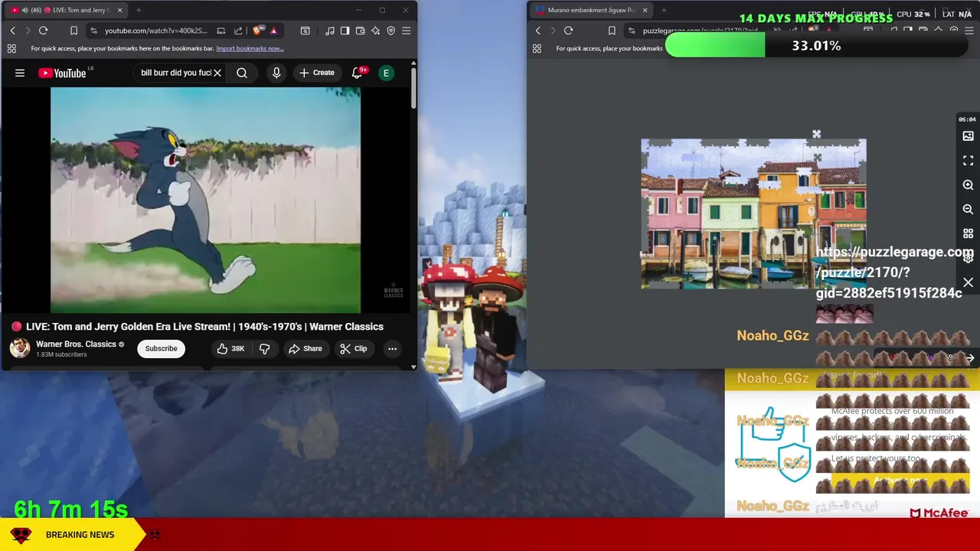Click the McAfee logo in the notification
980x551 pixels.
939,513
